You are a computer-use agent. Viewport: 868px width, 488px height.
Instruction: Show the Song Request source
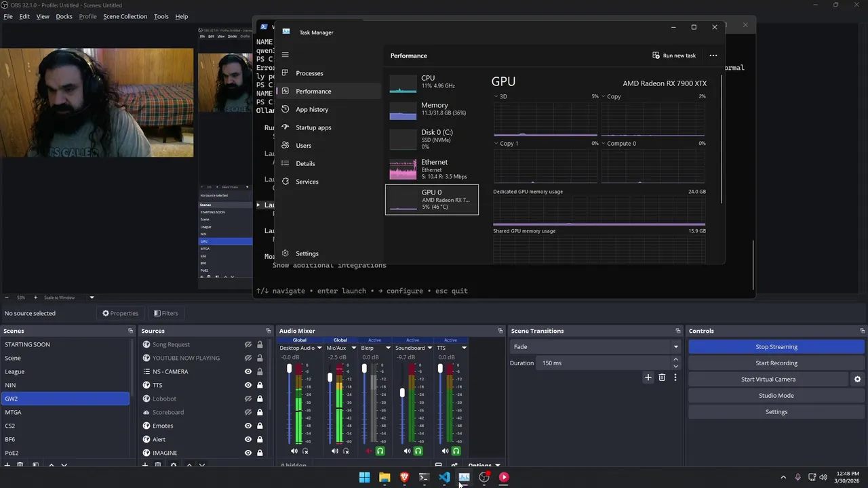coord(248,344)
